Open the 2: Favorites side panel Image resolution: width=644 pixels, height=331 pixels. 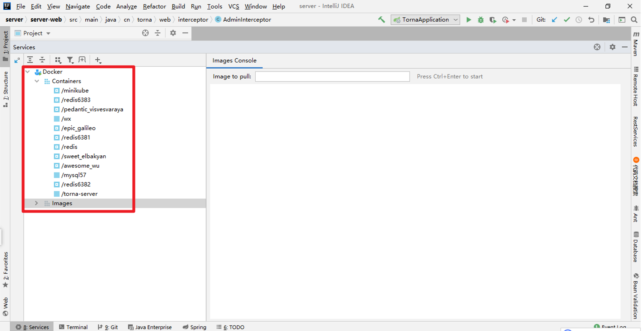[x=5, y=269]
